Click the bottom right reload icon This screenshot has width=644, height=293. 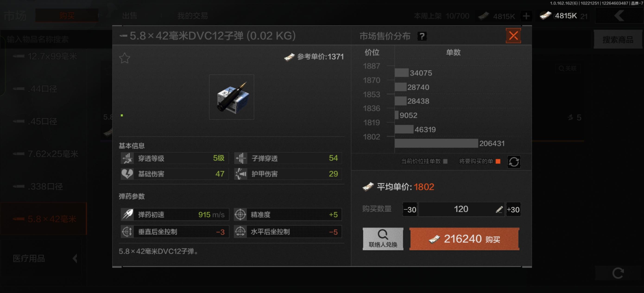pyautogui.click(x=618, y=273)
